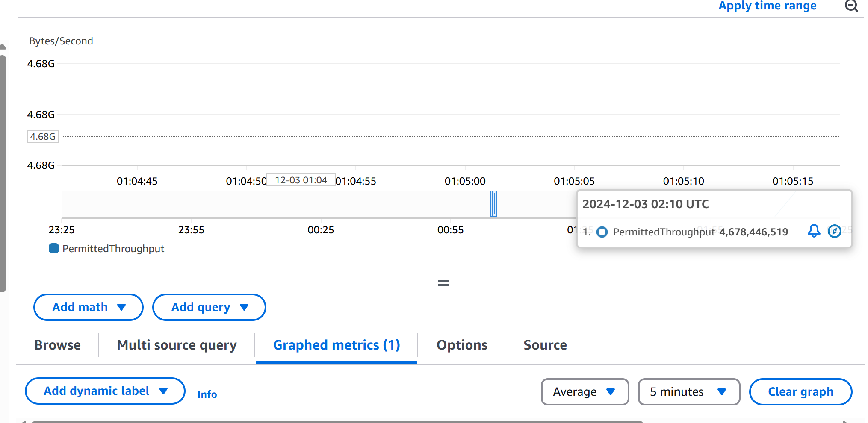Click the Clear graph button
This screenshot has width=868, height=423.
coord(800,392)
